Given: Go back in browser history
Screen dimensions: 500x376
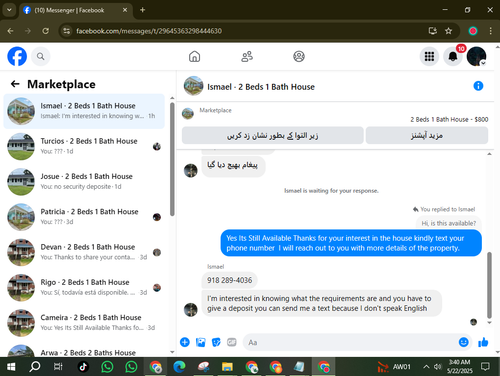Looking at the screenshot, I should pos(10,31).
